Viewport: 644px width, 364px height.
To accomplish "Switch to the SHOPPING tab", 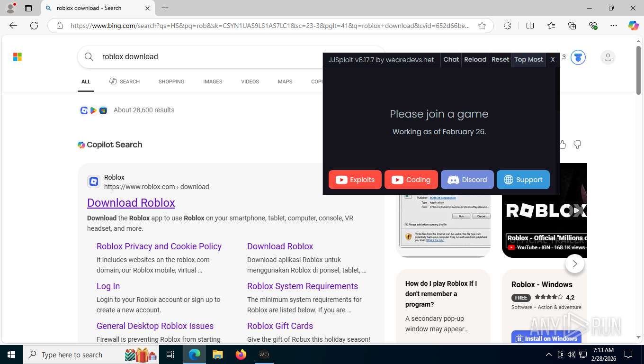I will pyautogui.click(x=171, y=82).
